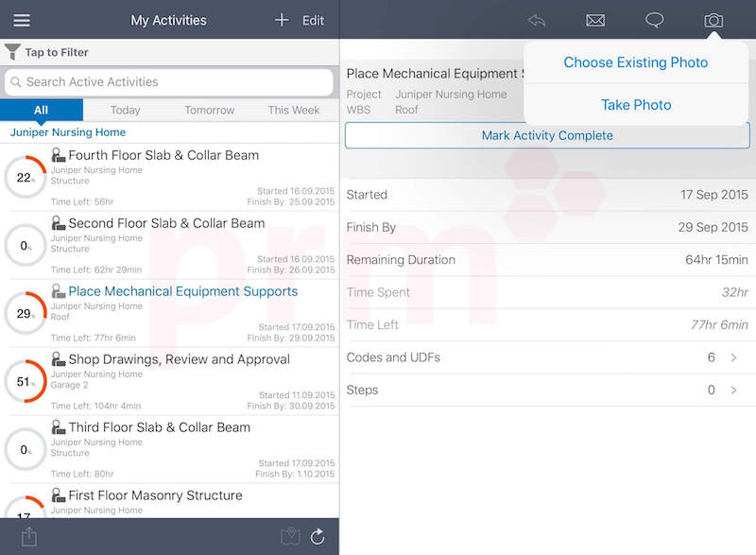756x555 pixels.
Task: Choose the Tomorrow tab
Action: coord(209,110)
